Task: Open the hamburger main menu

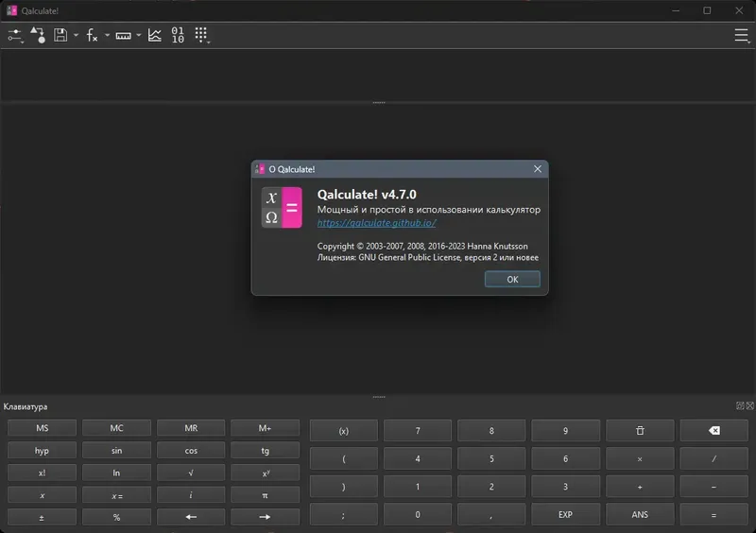Action: pos(742,35)
